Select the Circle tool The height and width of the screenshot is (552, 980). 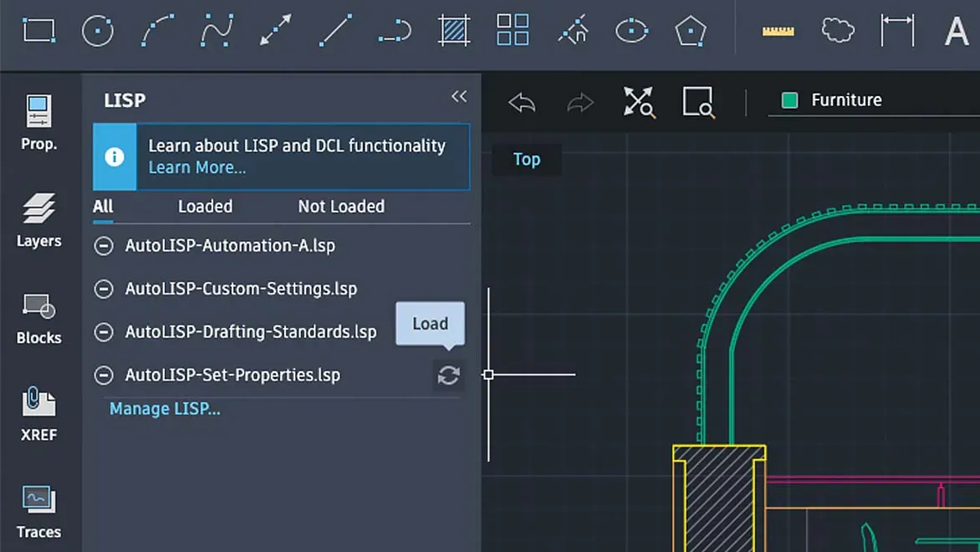[x=98, y=31]
